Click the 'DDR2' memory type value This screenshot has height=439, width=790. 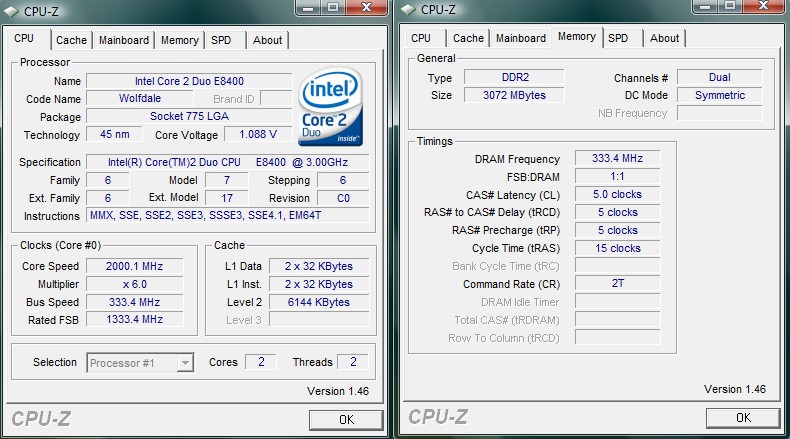click(x=515, y=77)
